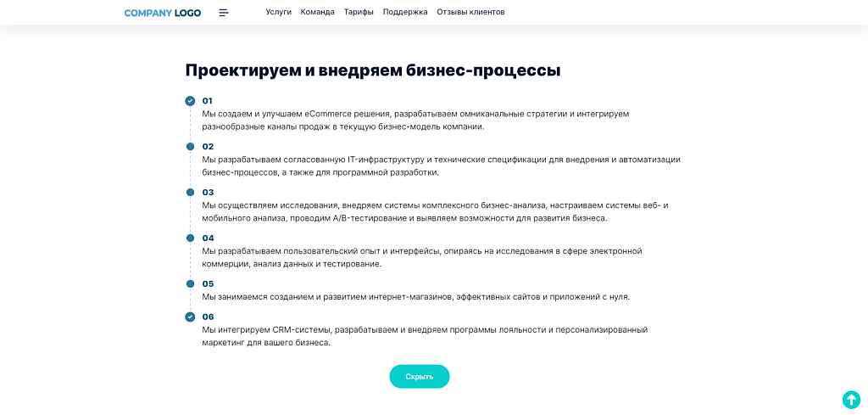
Task: Navigate to Отзывы клиентов
Action: [x=470, y=12]
